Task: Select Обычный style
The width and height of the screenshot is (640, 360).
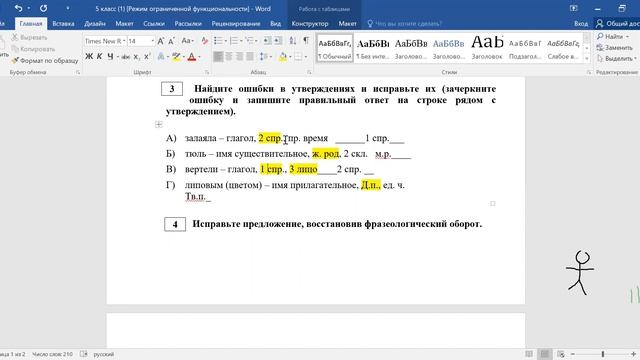Action: click(335, 48)
